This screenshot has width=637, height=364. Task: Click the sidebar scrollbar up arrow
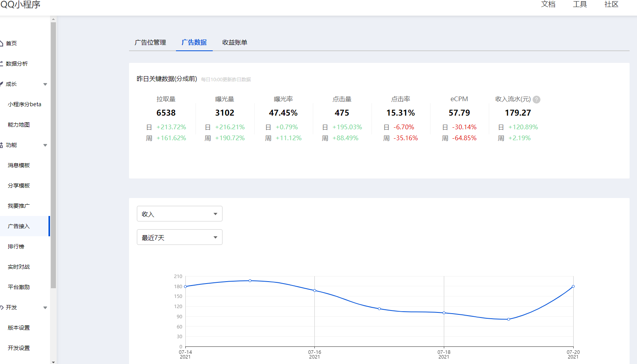point(53,19)
